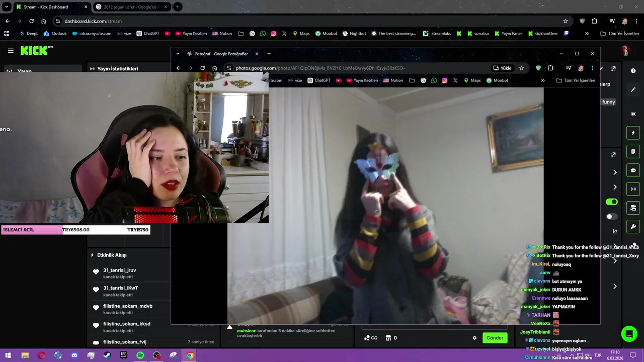Click the dashboard.kick.com address bar

pyautogui.click(x=312, y=21)
